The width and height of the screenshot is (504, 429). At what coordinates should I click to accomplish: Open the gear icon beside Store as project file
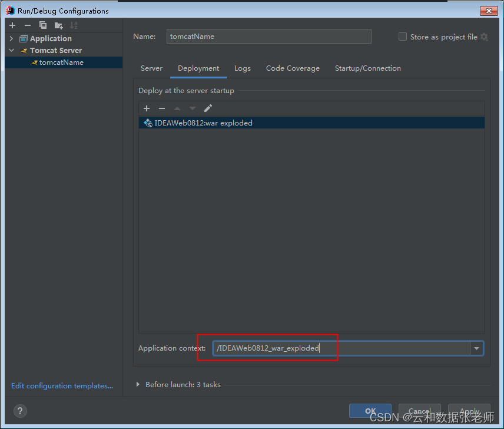485,37
